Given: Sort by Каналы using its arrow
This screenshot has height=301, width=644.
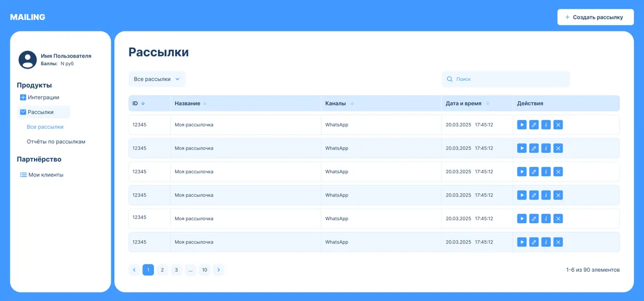Looking at the screenshot, I should click(352, 104).
